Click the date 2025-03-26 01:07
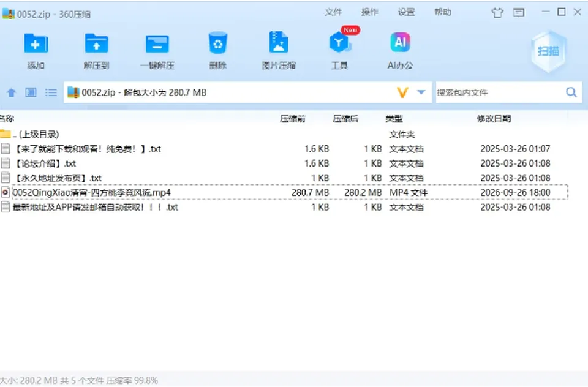588x387 pixels. [515, 149]
